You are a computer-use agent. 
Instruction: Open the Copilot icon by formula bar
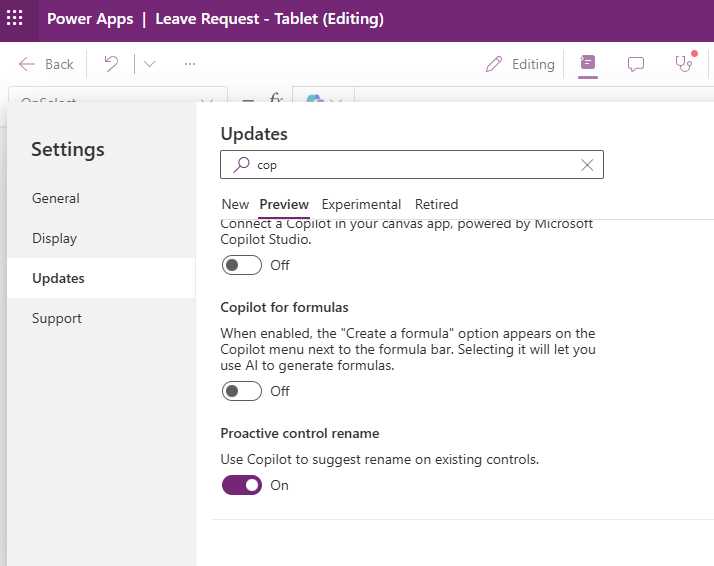316,98
